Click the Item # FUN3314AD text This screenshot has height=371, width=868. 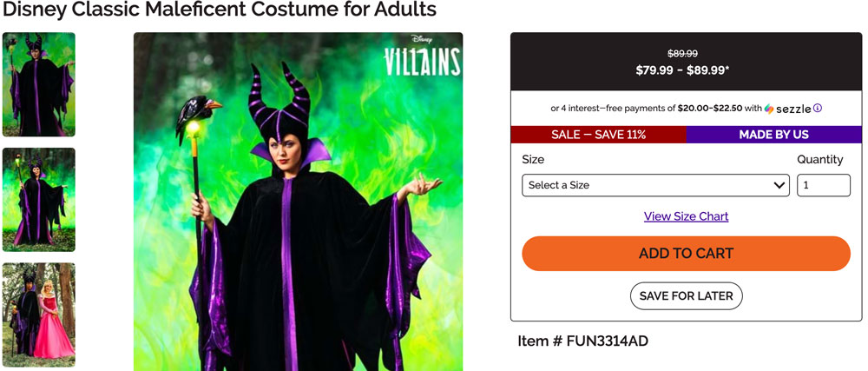pyautogui.click(x=582, y=341)
